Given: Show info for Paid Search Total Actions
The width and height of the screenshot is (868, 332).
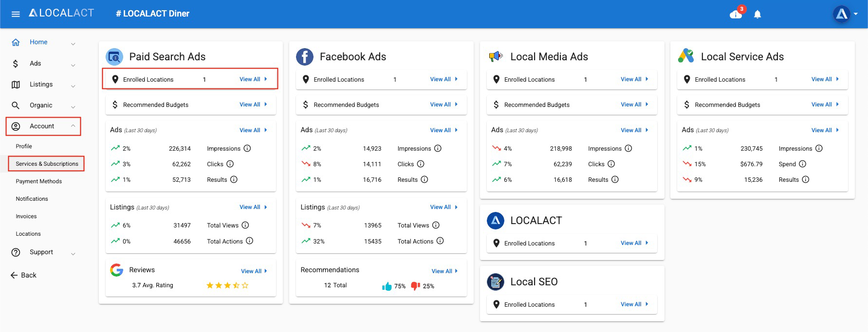Looking at the screenshot, I should tap(249, 241).
